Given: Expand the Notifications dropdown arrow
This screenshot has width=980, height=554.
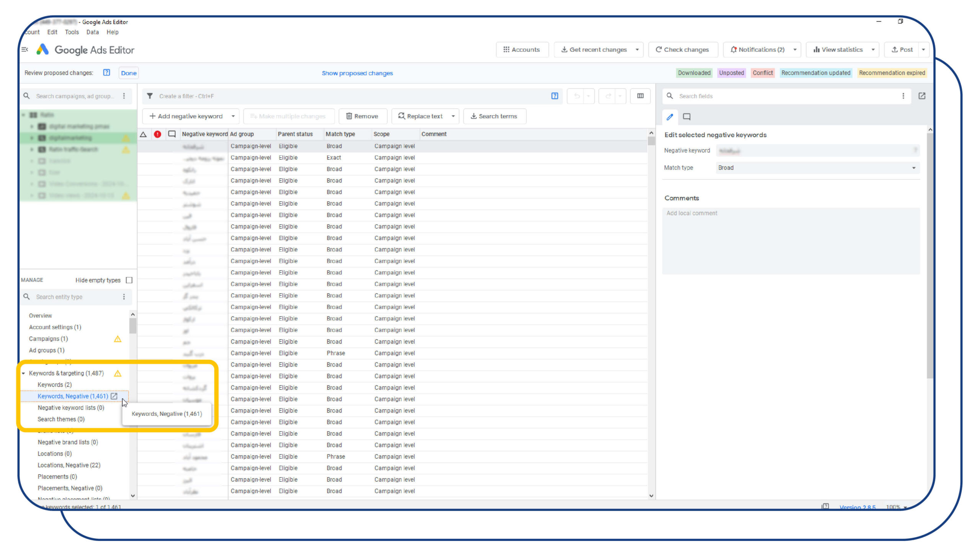Looking at the screenshot, I should 795,50.
